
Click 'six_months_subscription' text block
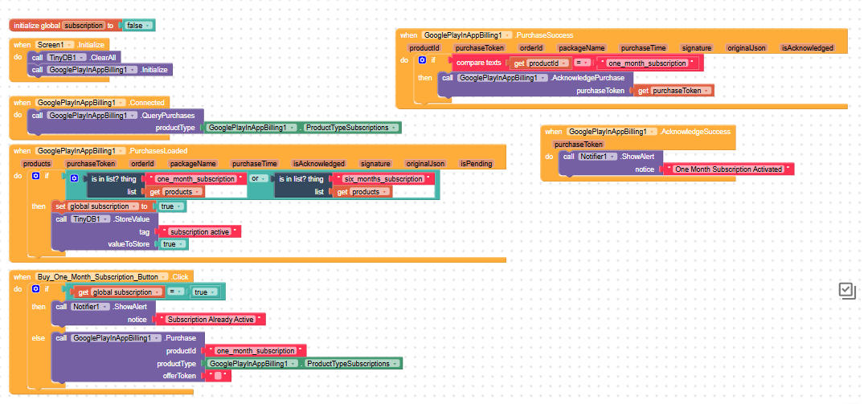pos(382,179)
